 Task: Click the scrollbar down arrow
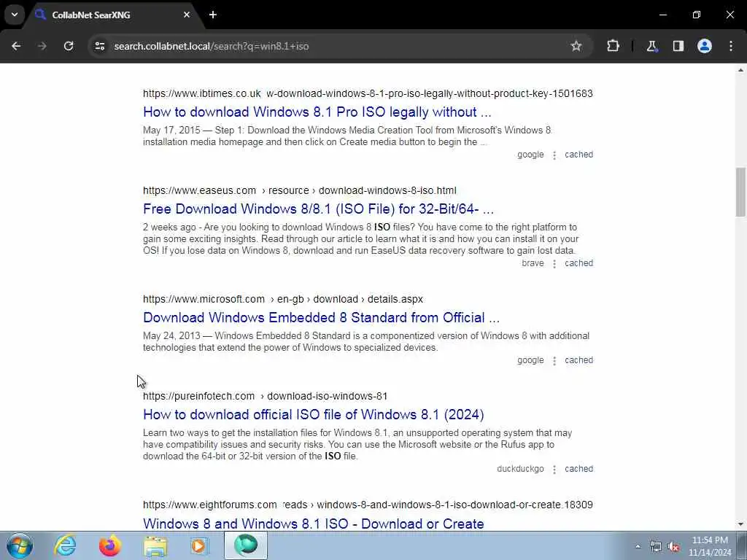point(740,524)
